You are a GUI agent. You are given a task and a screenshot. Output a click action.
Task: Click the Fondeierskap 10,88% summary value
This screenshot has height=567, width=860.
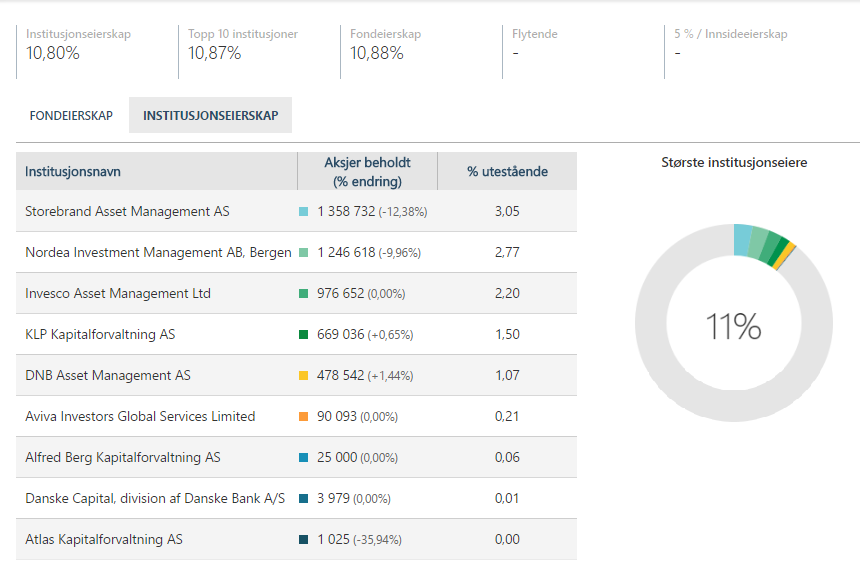(377, 53)
